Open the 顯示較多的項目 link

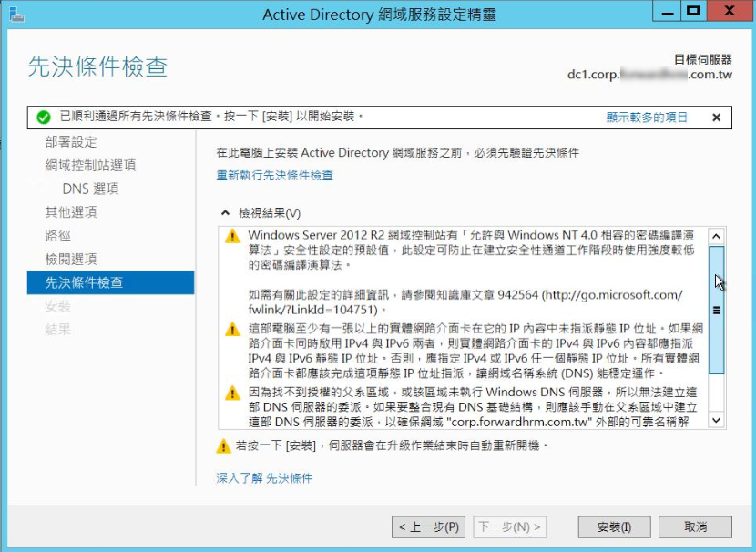(647, 118)
